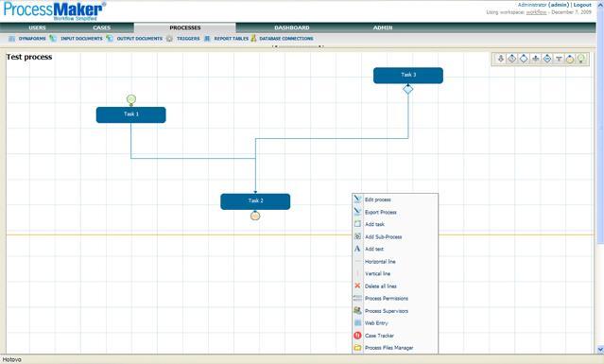Screen dimensions: 604x364
Task: Click the ProcessMaker logo
Action: click(54, 10)
